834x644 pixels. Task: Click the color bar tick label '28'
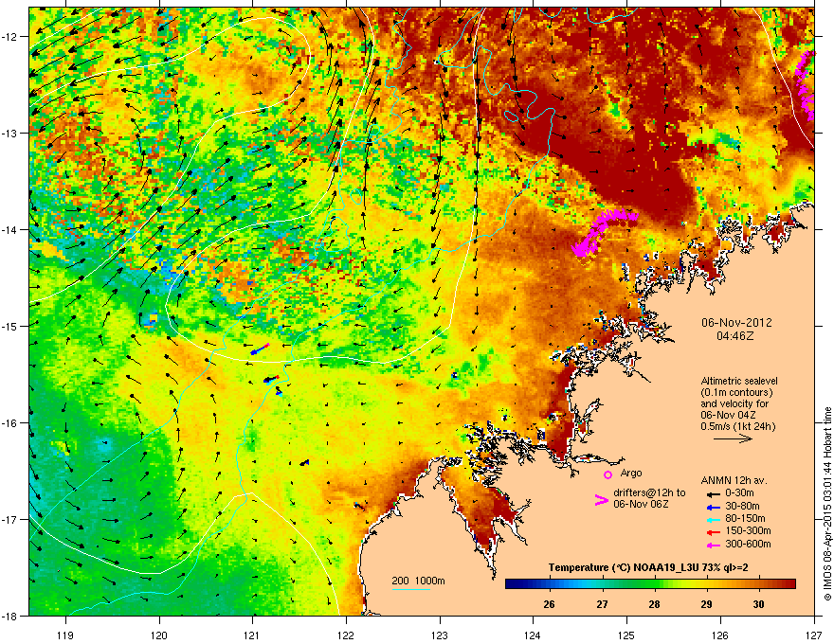point(654,604)
